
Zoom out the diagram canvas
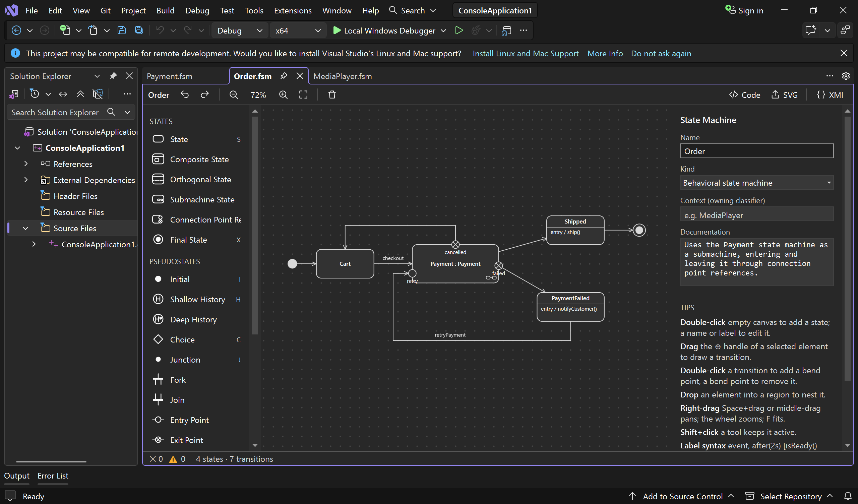click(234, 95)
